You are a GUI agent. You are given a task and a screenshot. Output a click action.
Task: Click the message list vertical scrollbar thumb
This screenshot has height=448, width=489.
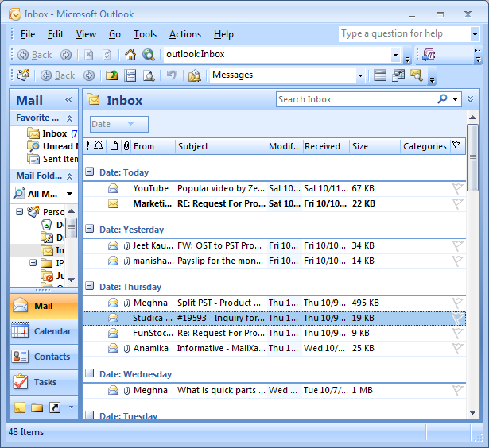point(472,157)
